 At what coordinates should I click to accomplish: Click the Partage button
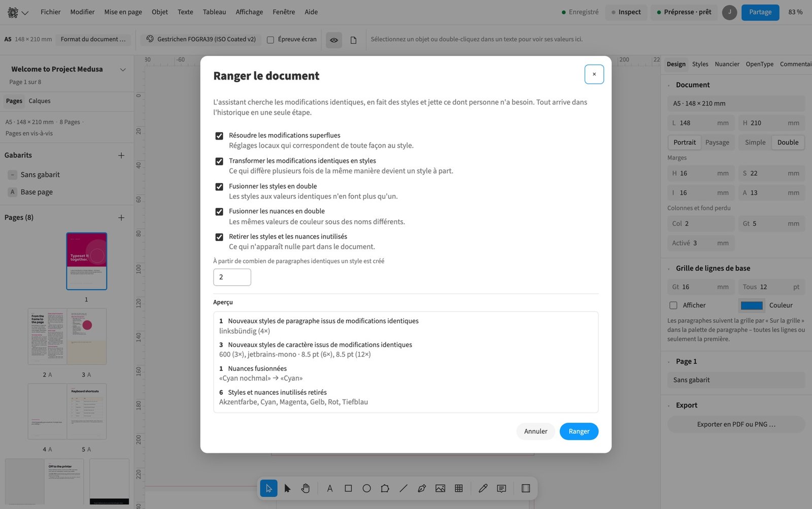point(760,12)
